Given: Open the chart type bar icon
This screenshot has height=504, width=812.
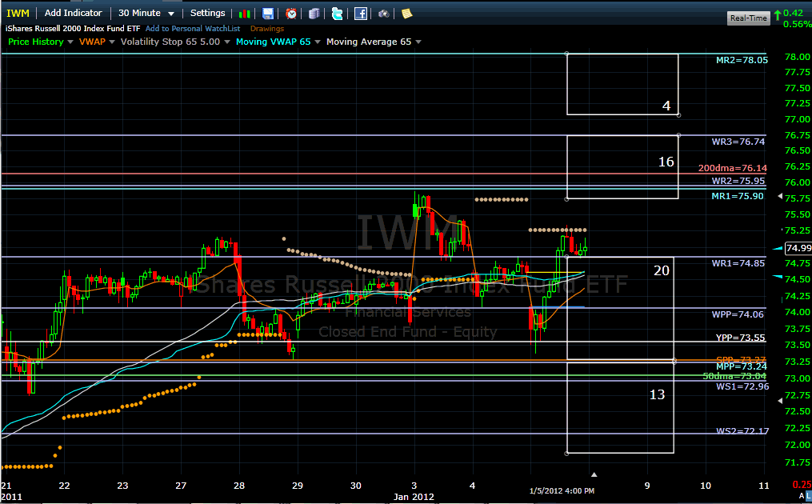Looking at the screenshot, I should pos(245,14).
